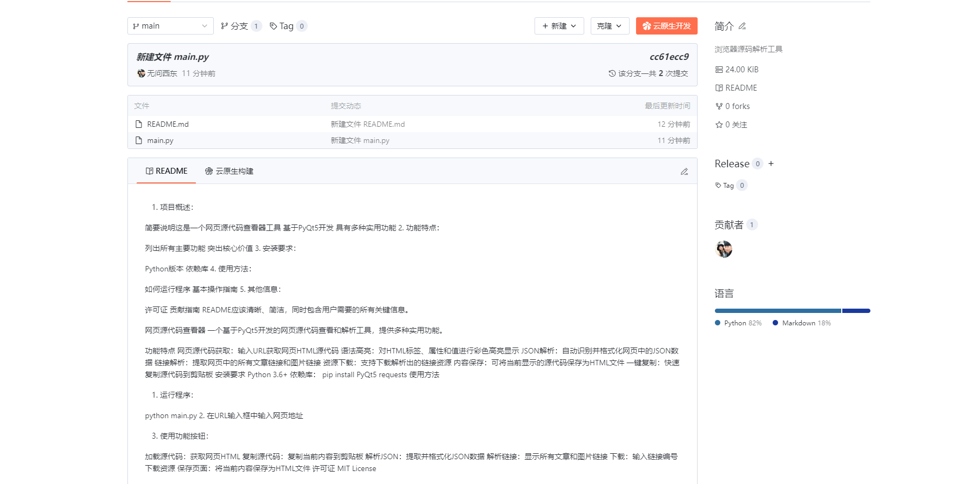Open the Release heading
The image size is (980, 484).
click(x=732, y=163)
